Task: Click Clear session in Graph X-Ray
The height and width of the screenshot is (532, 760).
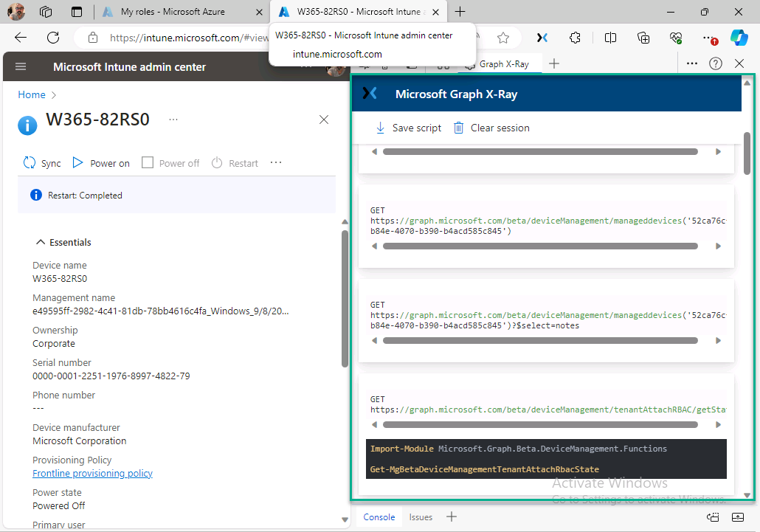Action: [491, 128]
